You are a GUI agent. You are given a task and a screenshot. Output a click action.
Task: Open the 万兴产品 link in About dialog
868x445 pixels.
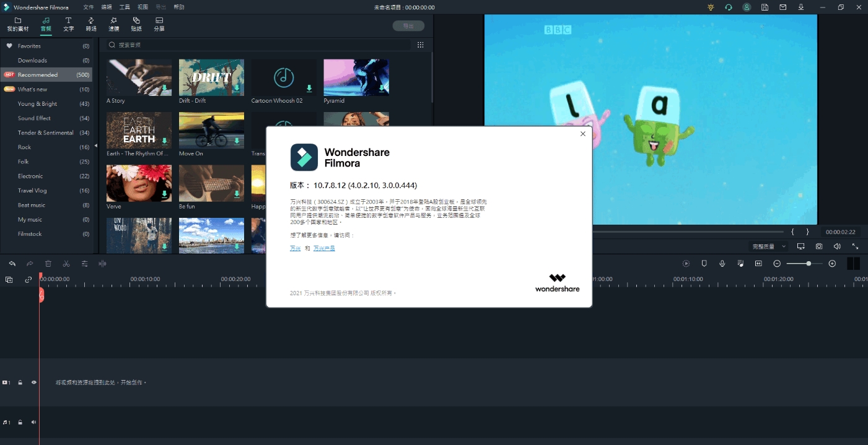[324, 248]
